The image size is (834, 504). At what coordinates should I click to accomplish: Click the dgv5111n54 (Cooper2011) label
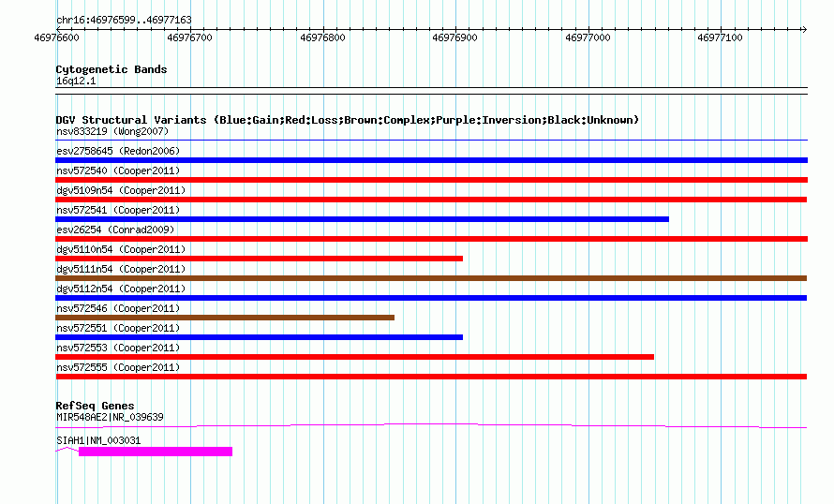[121, 269]
